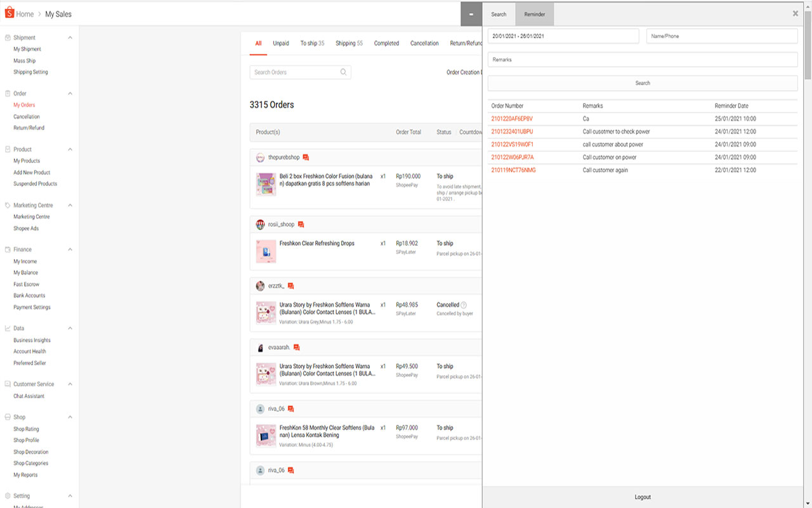Collapse the Order section in sidebar
Screen dimensions: 812x508
click(70, 93)
